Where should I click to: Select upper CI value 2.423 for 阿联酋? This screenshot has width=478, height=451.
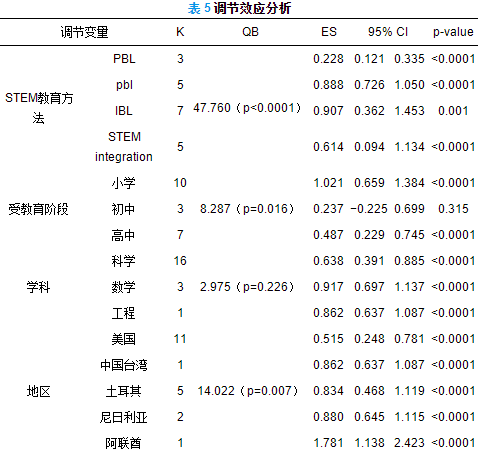coord(409,443)
